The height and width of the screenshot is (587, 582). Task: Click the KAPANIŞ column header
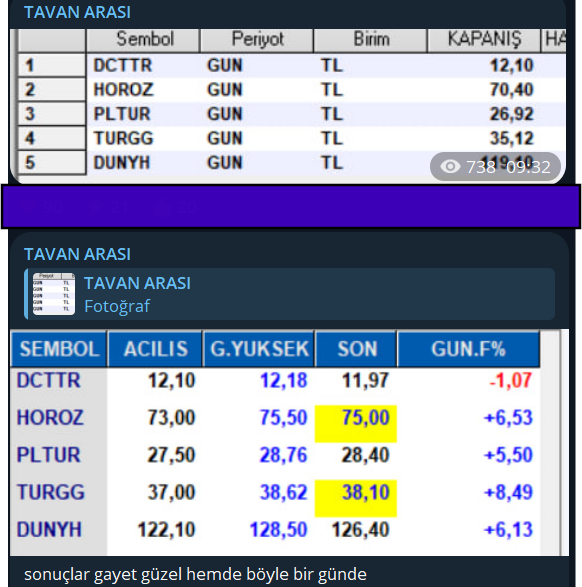(x=484, y=40)
